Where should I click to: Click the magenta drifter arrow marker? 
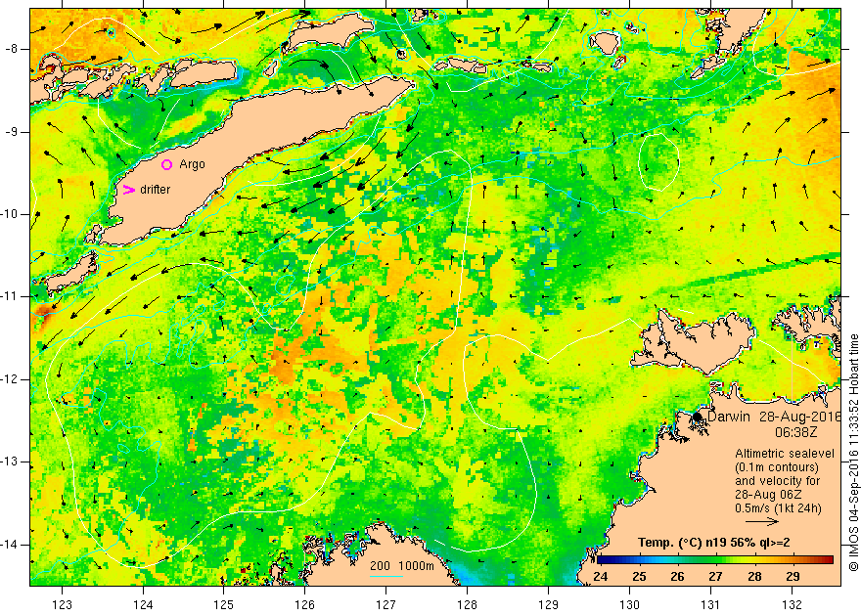[x=128, y=190]
